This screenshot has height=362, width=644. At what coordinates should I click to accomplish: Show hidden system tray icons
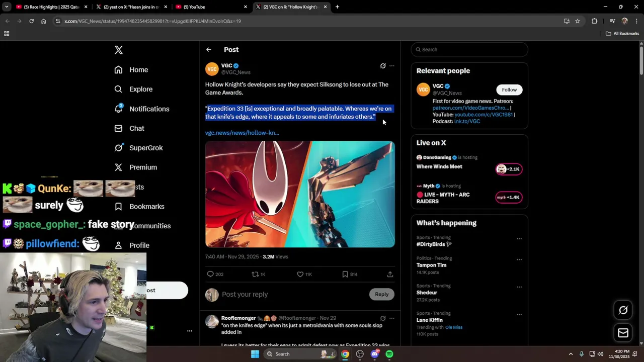(x=571, y=354)
